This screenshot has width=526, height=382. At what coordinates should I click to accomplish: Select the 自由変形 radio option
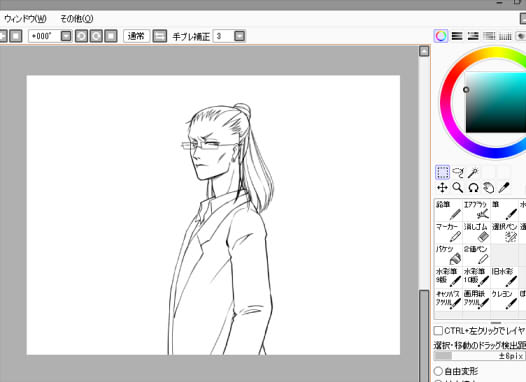(x=438, y=371)
